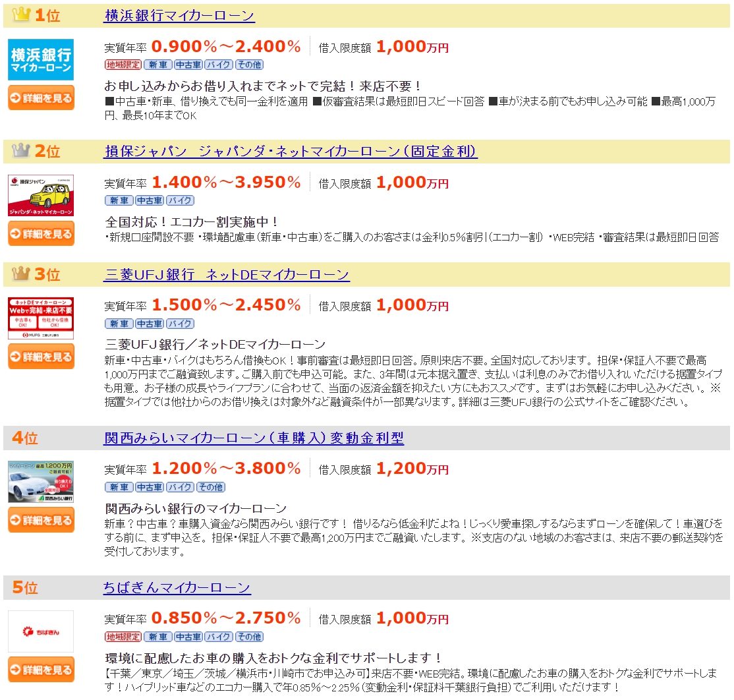Click the rate 1.400%～3.950%
The image size is (734, 700).
(226, 182)
